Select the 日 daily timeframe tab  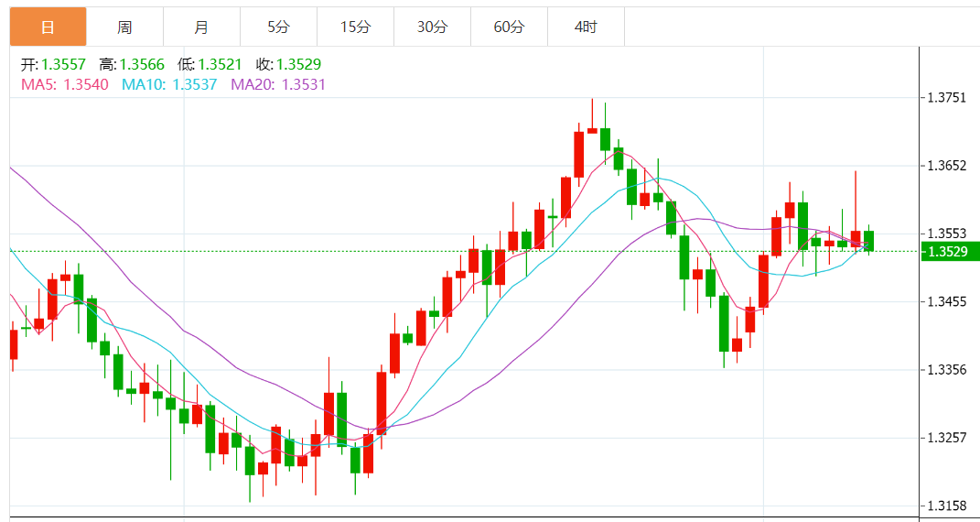click(x=48, y=27)
